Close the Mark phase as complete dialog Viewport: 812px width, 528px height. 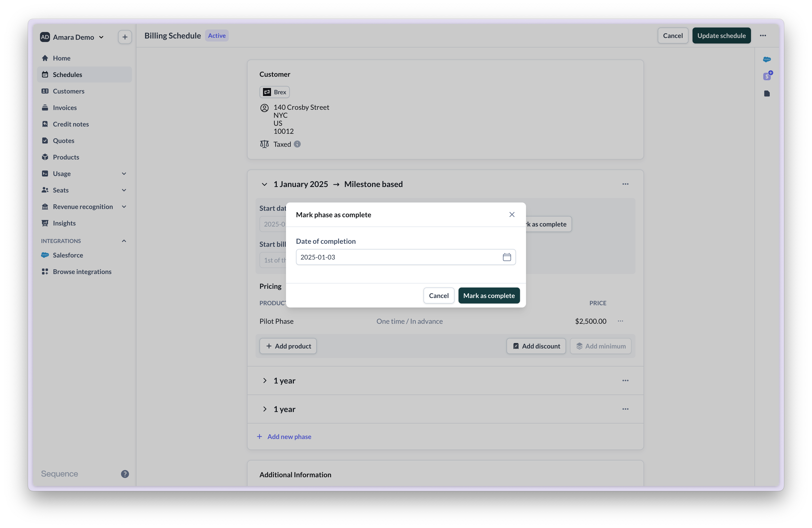pos(512,214)
